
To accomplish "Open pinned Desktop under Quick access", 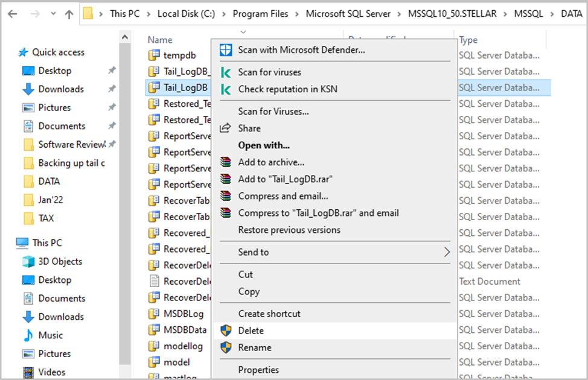I will pos(55,71).
